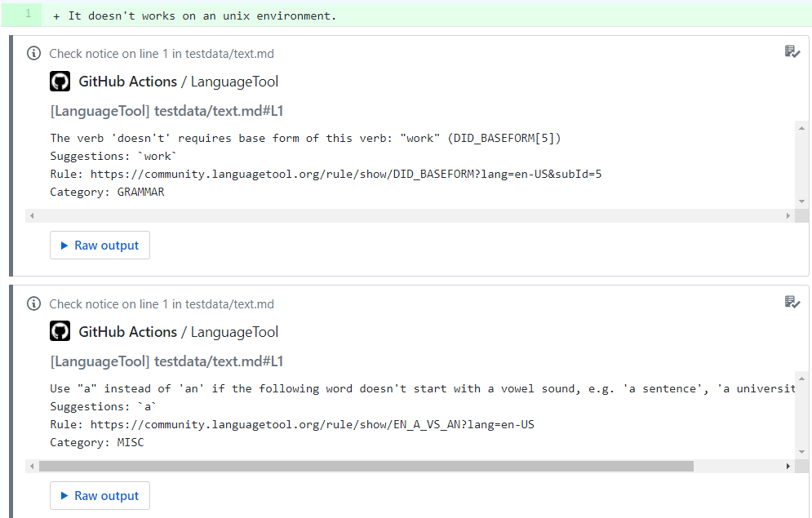812x518 pixels.
Task: Expand Raw output for the DID_BASEFORM notice
Action: 100,245
